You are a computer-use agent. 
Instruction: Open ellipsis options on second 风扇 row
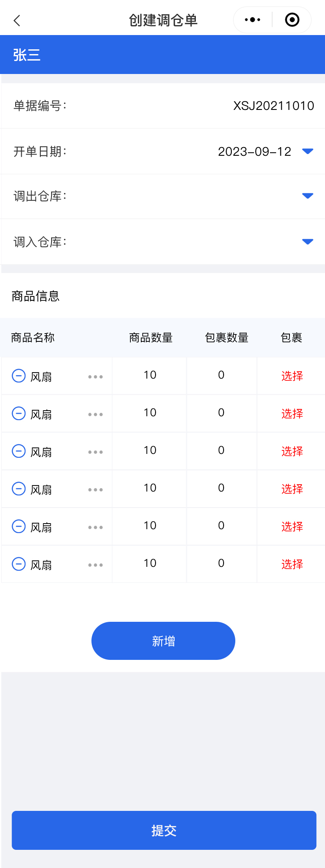click(95, 415)
